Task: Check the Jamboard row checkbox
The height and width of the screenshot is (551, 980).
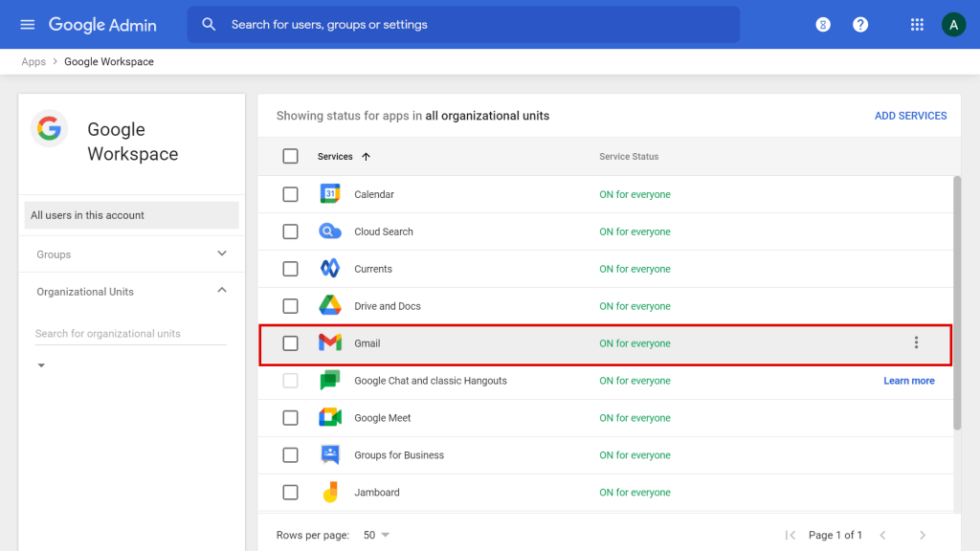Action: tap(290, 493)
